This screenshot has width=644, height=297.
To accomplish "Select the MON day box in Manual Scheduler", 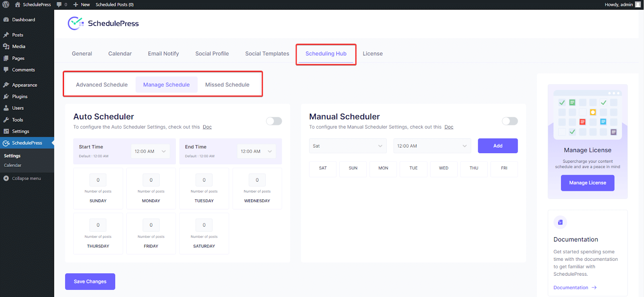I will [x=383, y=168].
